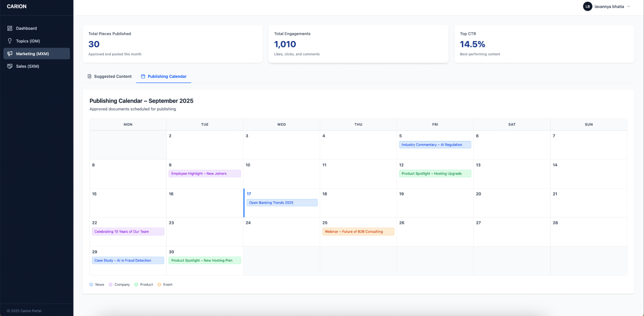Click the Dashboard grid icon in sidebar
Viewport: 644px width, 316px height.
[10, 29]
